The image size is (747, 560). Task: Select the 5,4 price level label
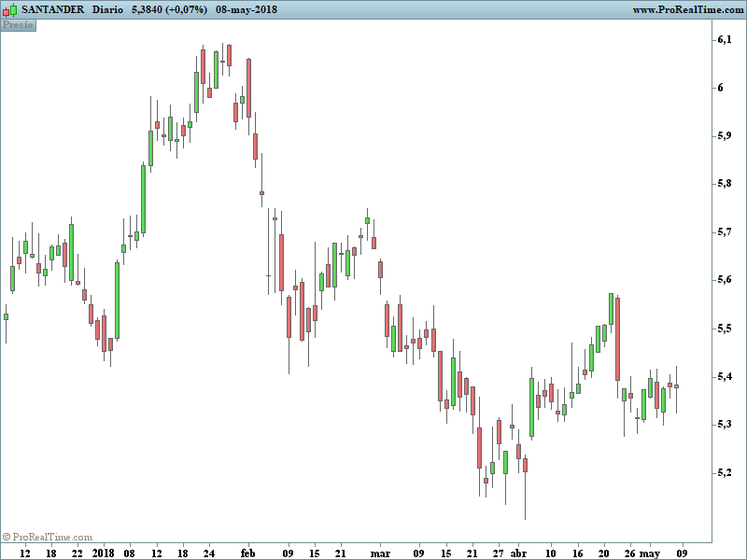725,377
